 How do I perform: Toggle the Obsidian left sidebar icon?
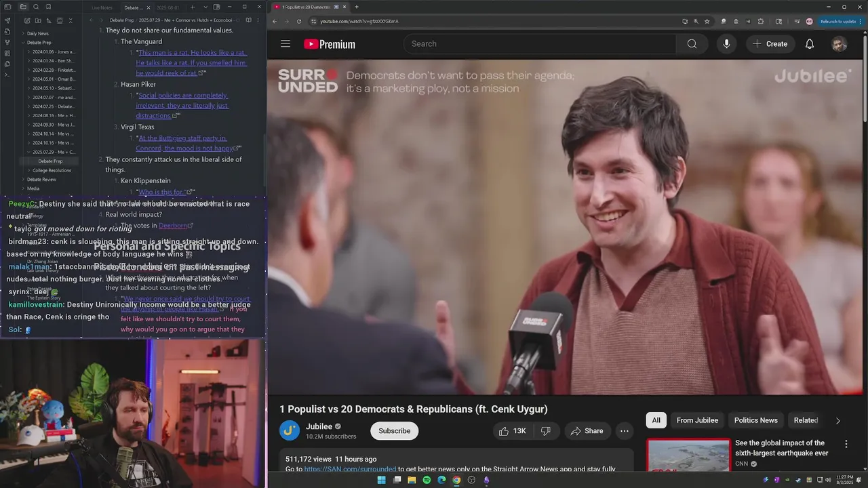pyautogui.click(x=7, y=7)
